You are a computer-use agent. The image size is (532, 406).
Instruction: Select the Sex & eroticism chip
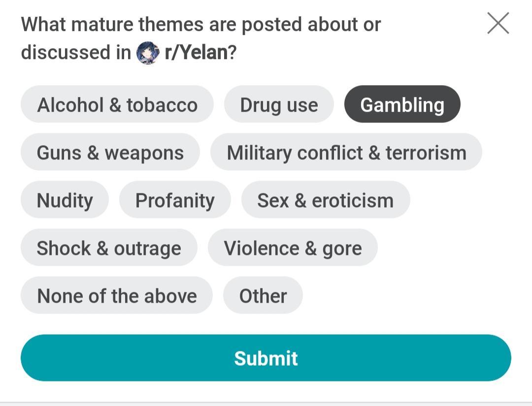point(325,200)
